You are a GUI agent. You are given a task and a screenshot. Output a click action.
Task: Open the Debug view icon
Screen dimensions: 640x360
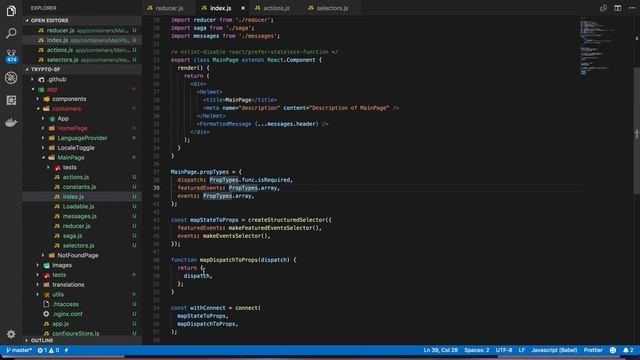pos(11,78)
